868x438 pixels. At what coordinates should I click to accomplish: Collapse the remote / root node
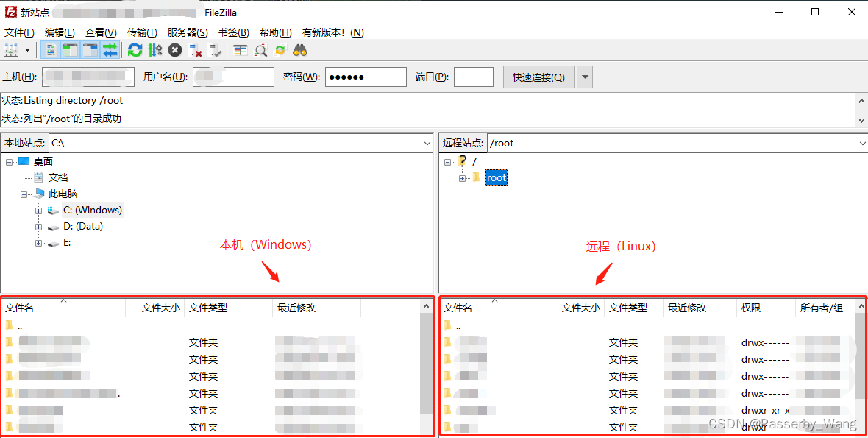[447, 162]
